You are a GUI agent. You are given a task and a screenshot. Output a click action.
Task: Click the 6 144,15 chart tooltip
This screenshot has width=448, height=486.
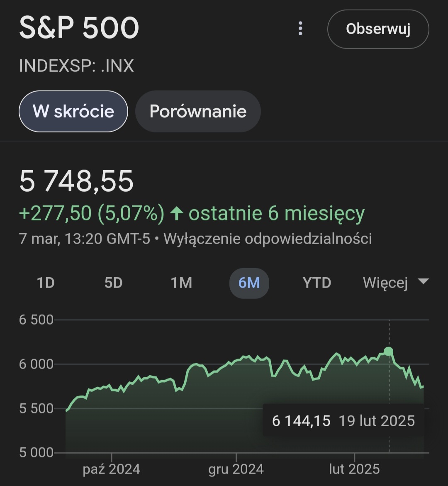point(343,421)
